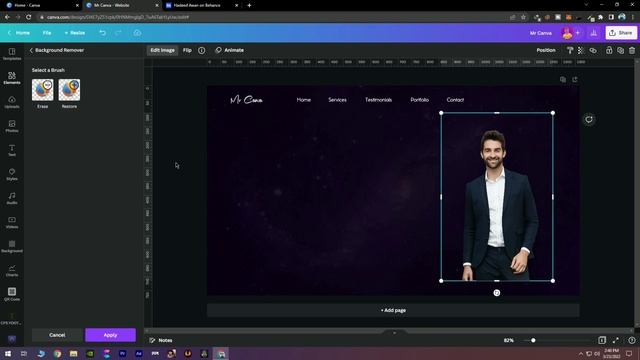Open the Animate panel
The height and width of the screenshot is (360, 640).
coord(230,50)
